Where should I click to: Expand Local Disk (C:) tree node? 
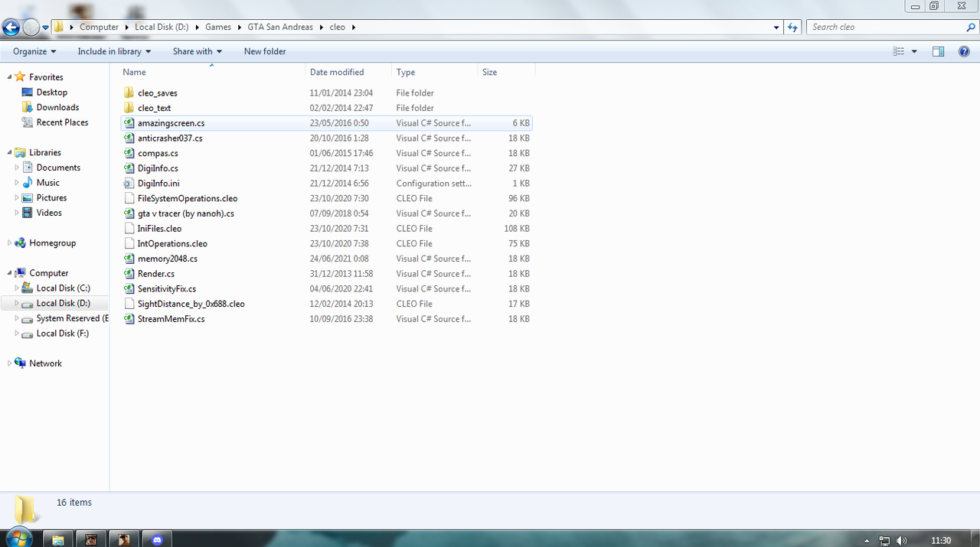tap(17, 288)
